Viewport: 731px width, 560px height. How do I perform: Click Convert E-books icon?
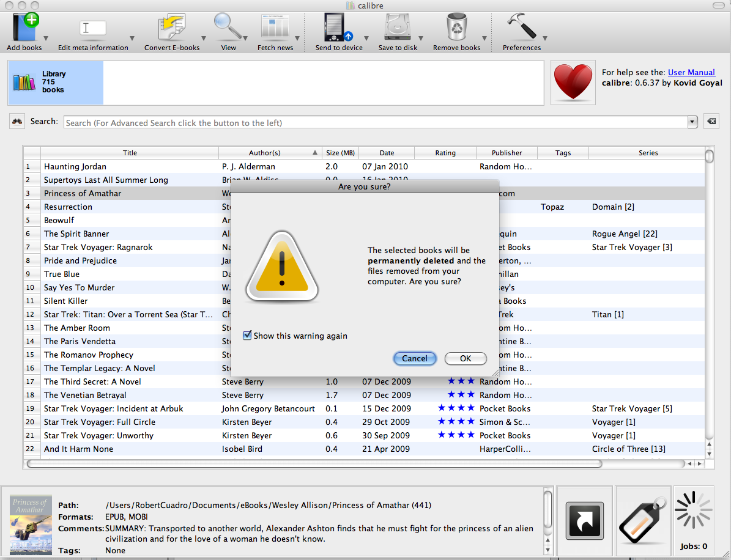click(171, 27)
